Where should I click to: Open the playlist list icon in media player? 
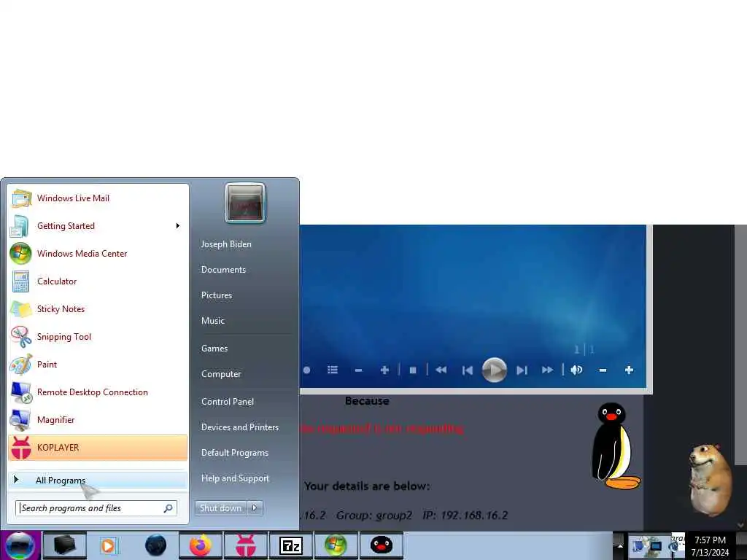333,370
